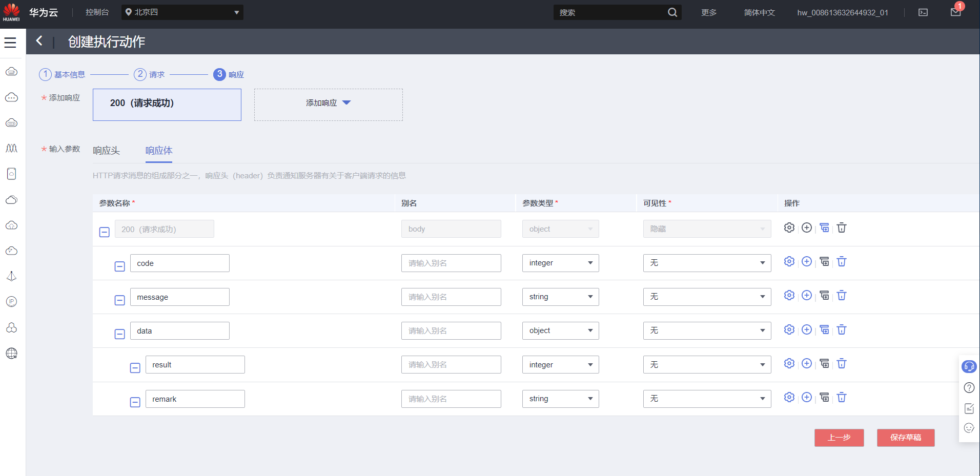This screenshot has width=980, height=476.
Task: Open settings gear for remark row
Action: click(x=789, y=398)
